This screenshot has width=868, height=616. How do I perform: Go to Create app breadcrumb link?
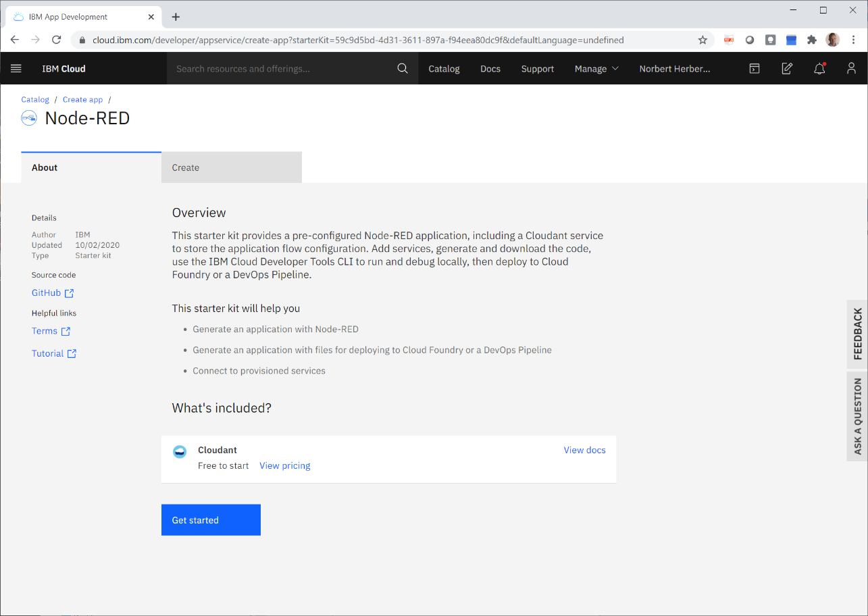(82, 99)
